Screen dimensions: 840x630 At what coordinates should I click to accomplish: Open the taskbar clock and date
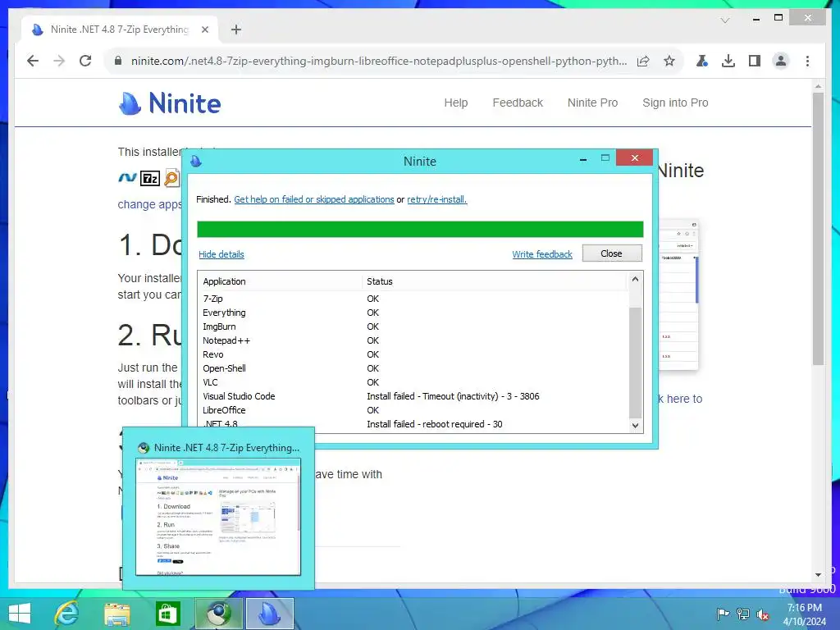coord(804,614)
